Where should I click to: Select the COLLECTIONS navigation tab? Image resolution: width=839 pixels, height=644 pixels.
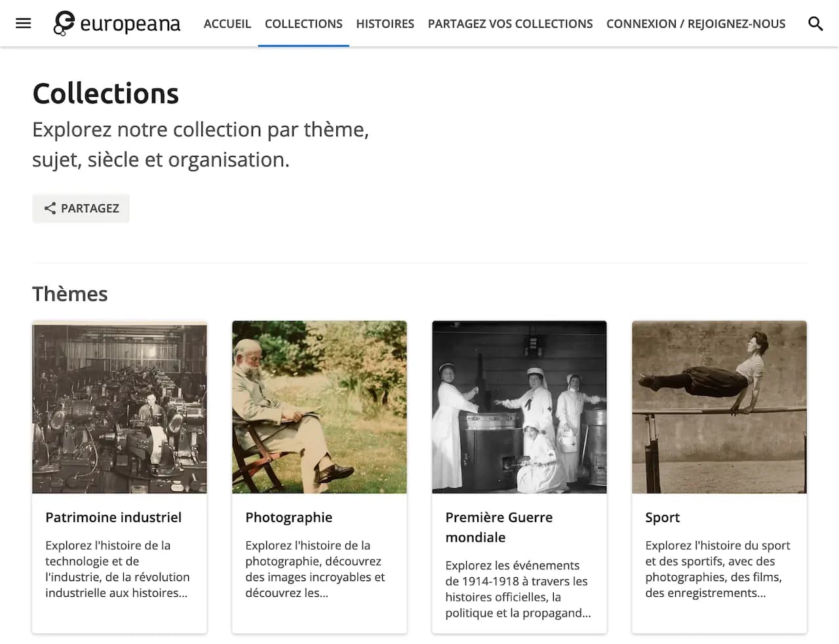[303, 24]
